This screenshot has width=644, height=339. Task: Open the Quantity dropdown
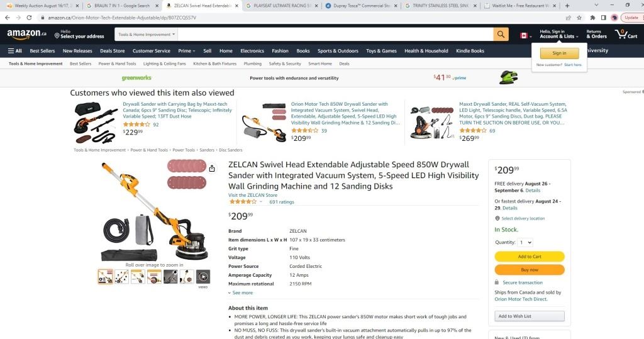[525, 242]
